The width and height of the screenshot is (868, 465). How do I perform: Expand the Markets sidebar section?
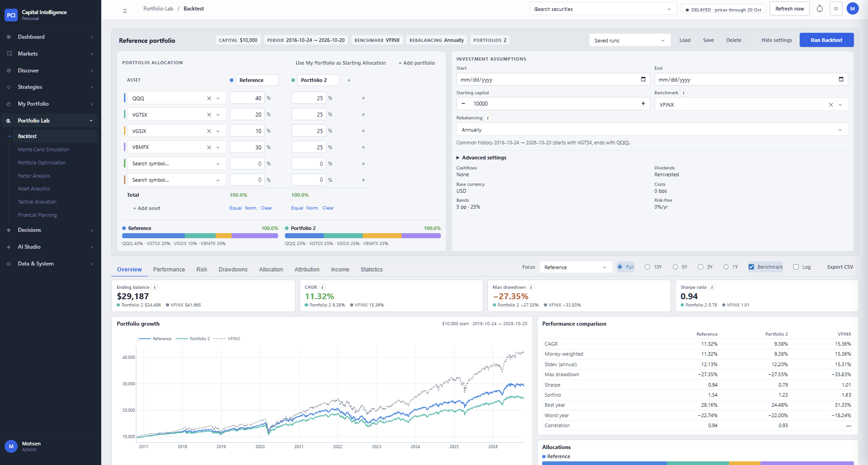pos(50,54)
